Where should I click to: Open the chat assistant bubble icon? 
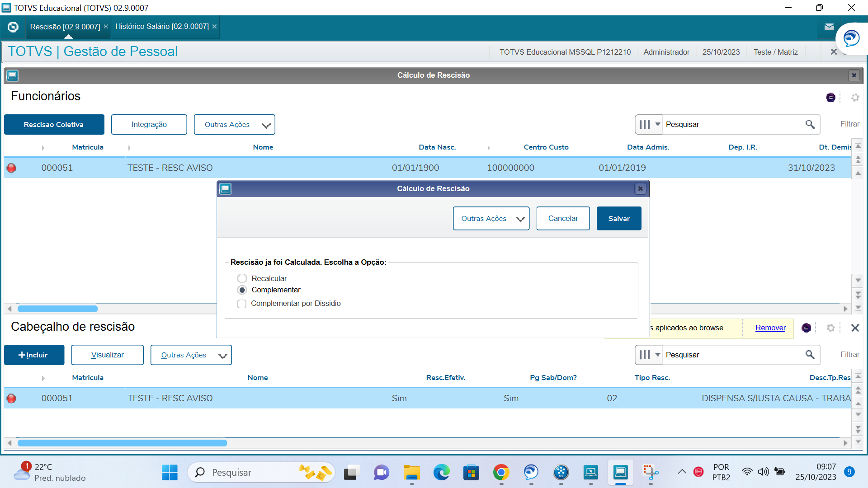point(851,38)
